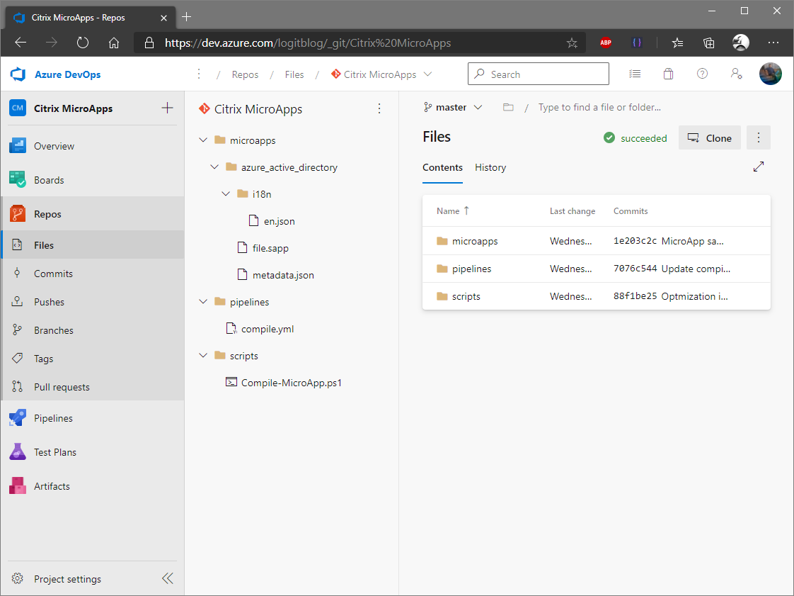Viewport: 794px width, 596px height.
Task: Open the Citrix MicroApps repository dropdown
Action: point(381,74)
